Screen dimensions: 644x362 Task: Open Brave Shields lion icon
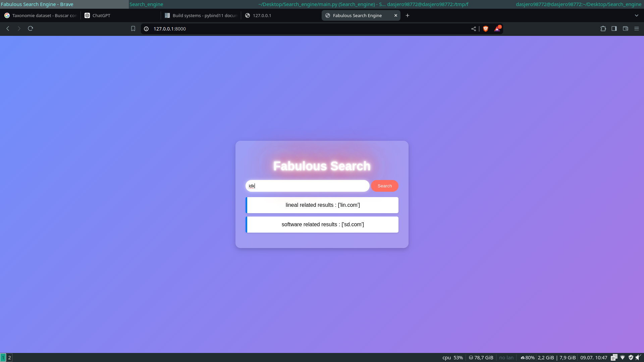(x=485, y=29)
